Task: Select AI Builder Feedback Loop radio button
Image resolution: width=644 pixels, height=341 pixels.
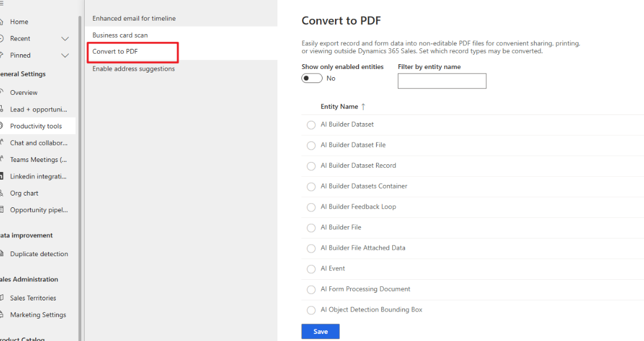Action: point(311,207)
